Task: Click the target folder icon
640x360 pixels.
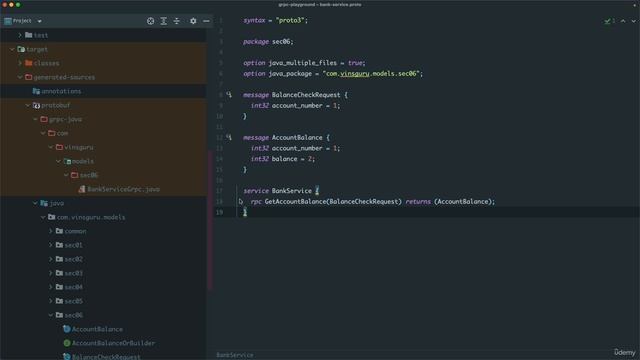Action: 21,49
